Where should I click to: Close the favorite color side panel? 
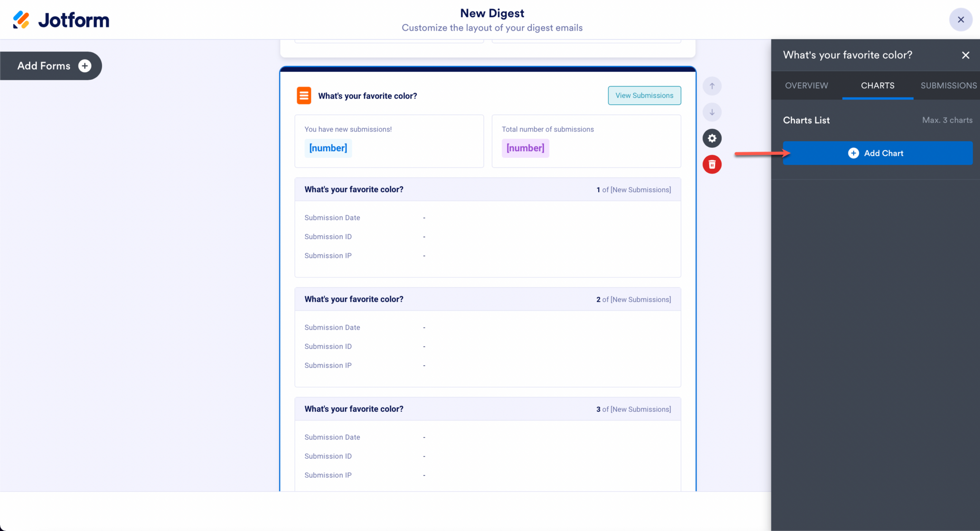[965, 55]
